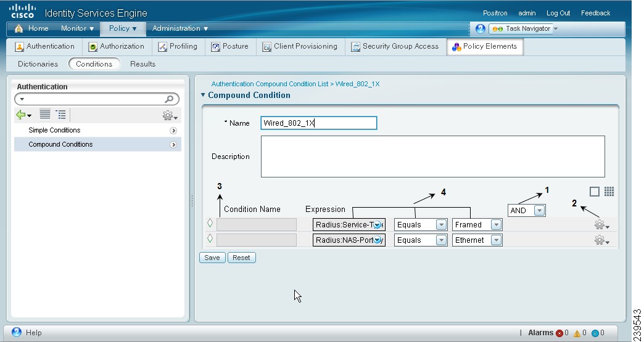The height and width of the screenshot is (342, 644).
Task: Click the blue info alarms icon
Action: coord(595,333)
